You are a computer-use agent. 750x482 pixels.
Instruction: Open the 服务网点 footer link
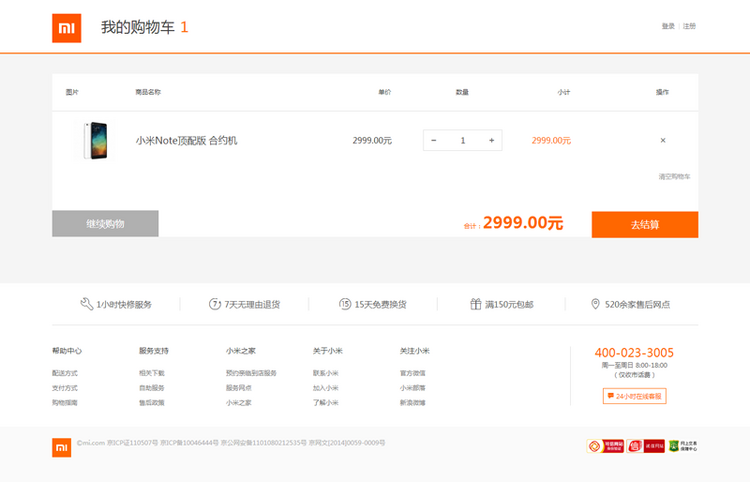(239, 388)
